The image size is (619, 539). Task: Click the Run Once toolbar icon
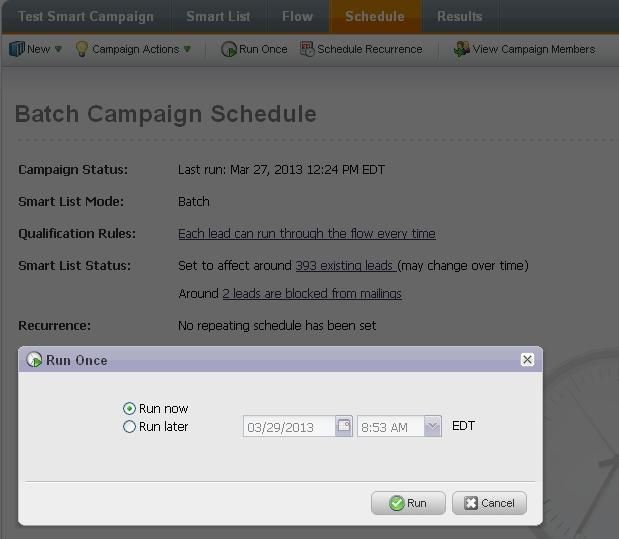(x=229, y=49)
